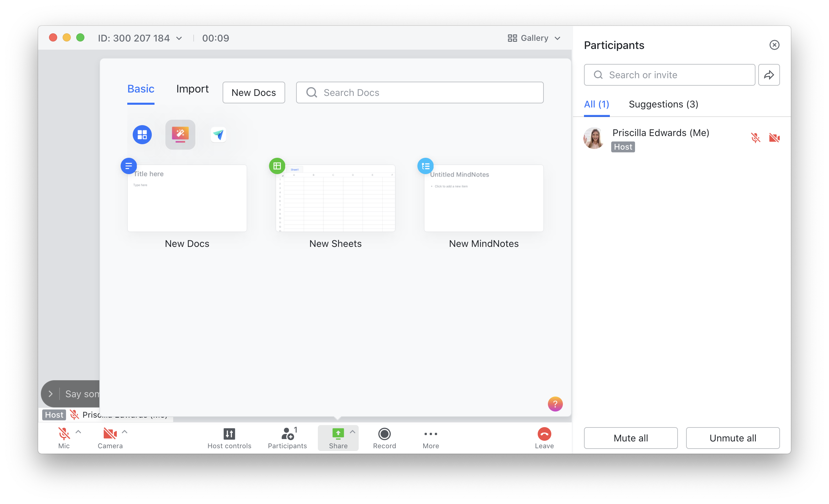
Task: Open the Gallery view dropdown
Action: pyautogui.click(x=534, y=38)
